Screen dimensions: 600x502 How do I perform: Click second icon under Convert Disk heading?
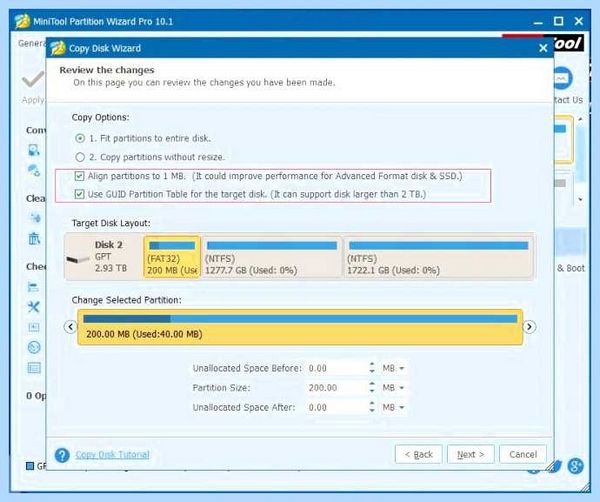coord(34,170)
